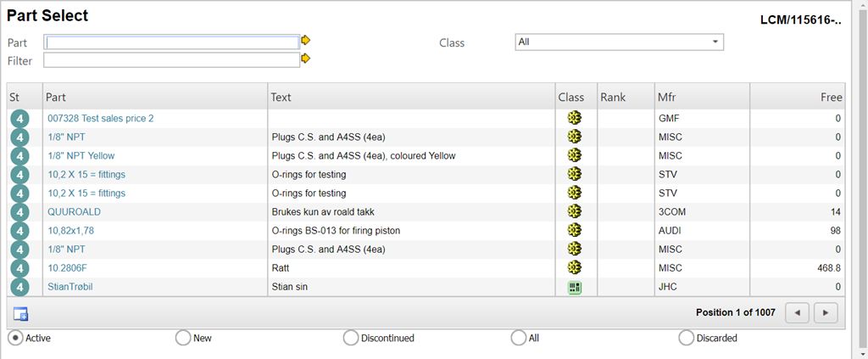Click class gear icon in 1/8" NPT Yellow row
Image resolution: width=868 pixels, height=359 pixels.
pos(575,155)
